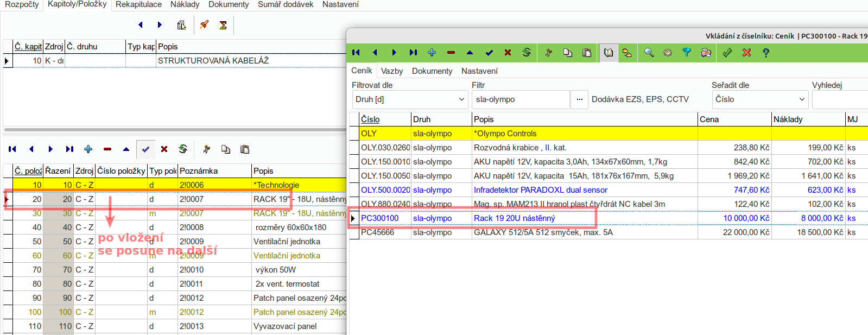The height and width of the screenshot is (335, 868).
Task: Open the Filtrovat dle dropdown showing Druh [d]
Action: click(x=410, y=99)
